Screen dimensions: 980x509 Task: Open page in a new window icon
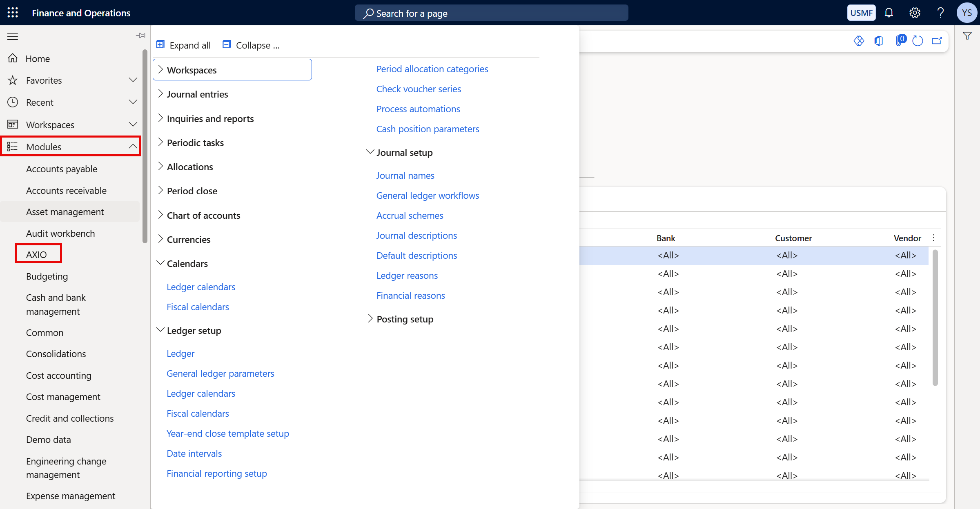click(x=937, y=41)
